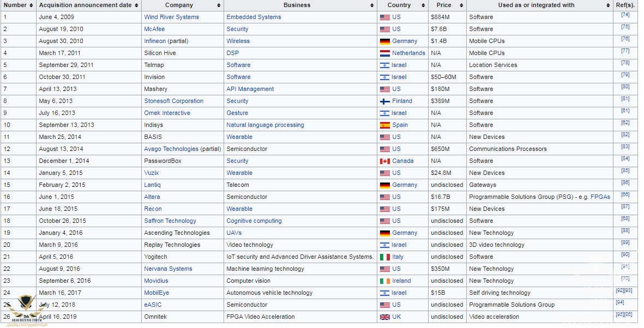Click the US flag in the Altera row
The height and width of the screenshot is (328, 644).
385,197
